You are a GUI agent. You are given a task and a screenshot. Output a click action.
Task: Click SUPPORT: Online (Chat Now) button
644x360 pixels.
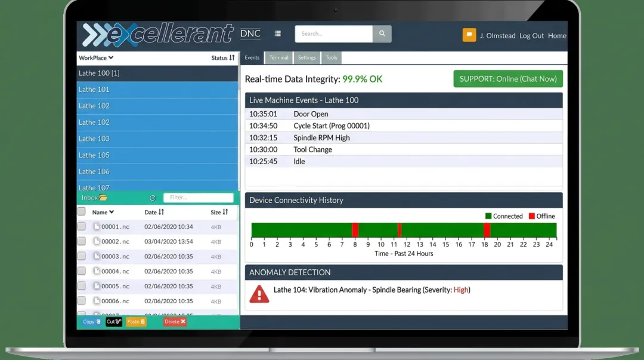508,79
